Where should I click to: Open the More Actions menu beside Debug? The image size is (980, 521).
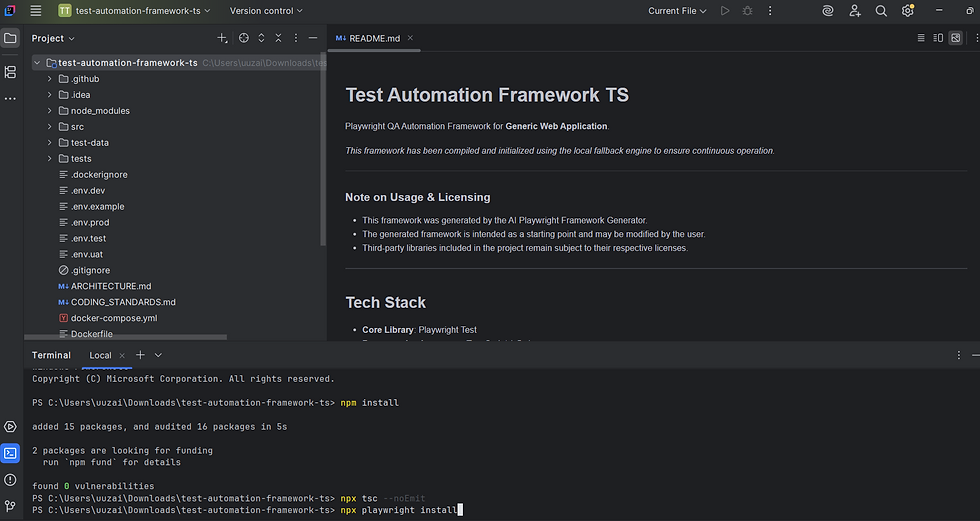point(770,11)
